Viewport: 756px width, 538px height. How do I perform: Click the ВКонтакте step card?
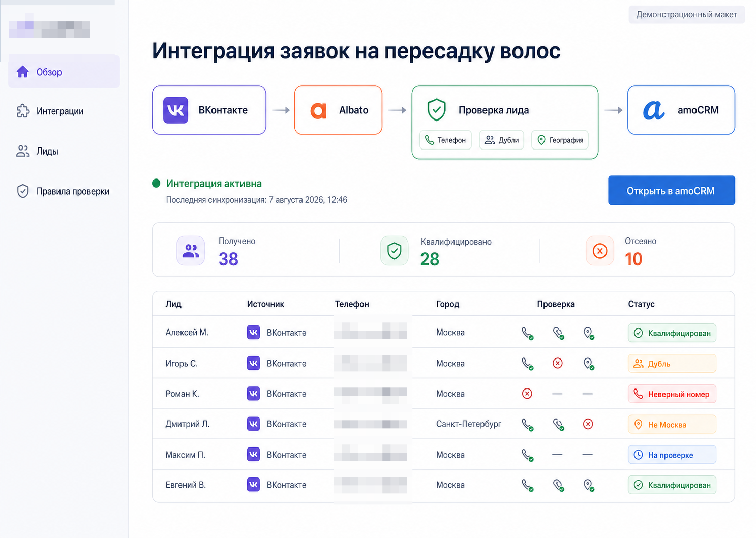pos(209,110)
